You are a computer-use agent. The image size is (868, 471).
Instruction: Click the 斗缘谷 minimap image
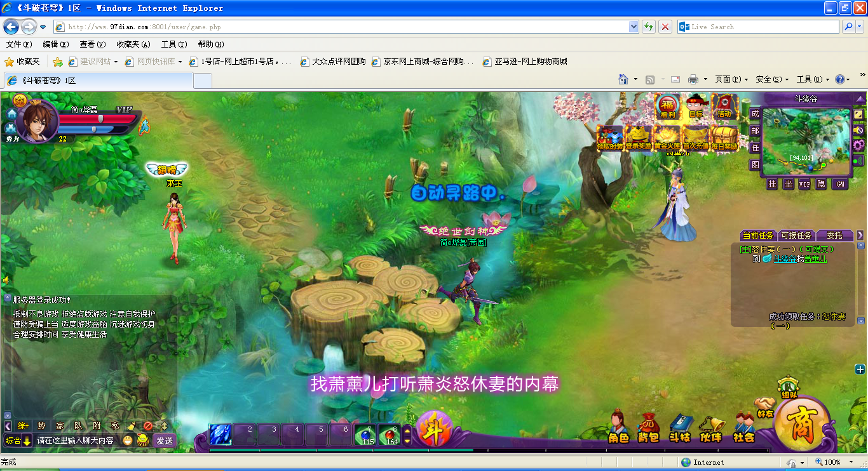(806, 142)
